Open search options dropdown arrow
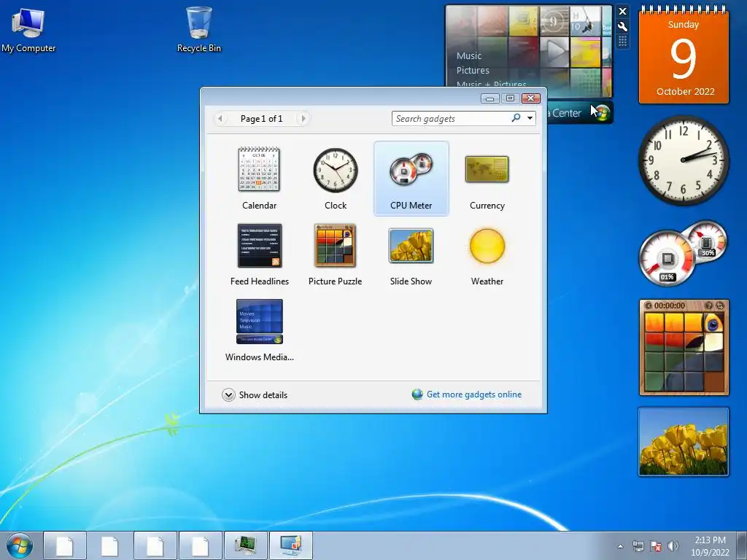The width and height of the screenshot is (747, 560). tap(530, 118)
